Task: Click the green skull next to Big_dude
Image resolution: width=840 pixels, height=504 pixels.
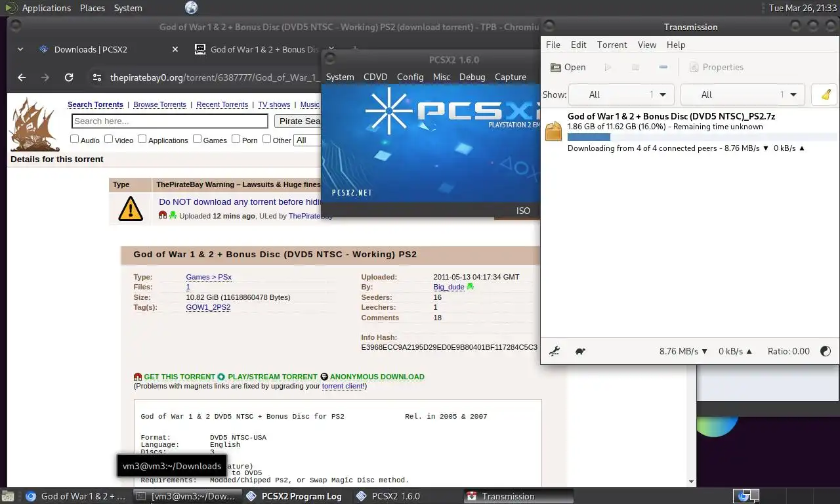Action: coord(470,287)
